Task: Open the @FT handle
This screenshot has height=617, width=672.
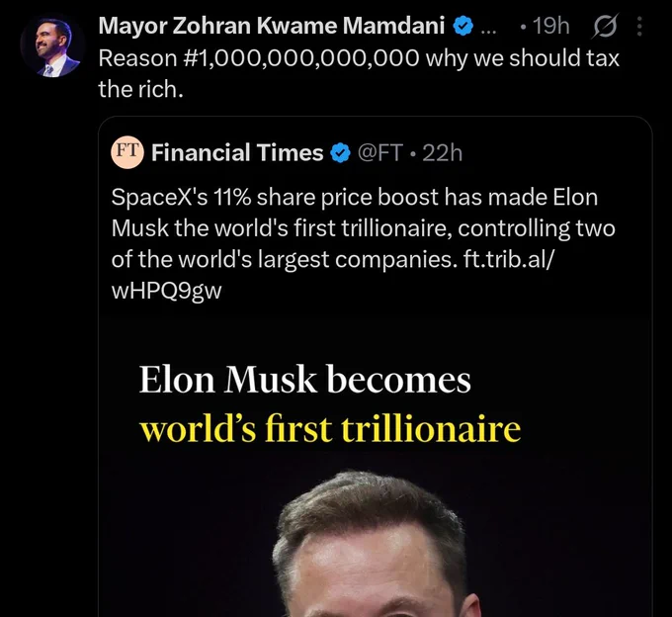Action: click(380, 152)
